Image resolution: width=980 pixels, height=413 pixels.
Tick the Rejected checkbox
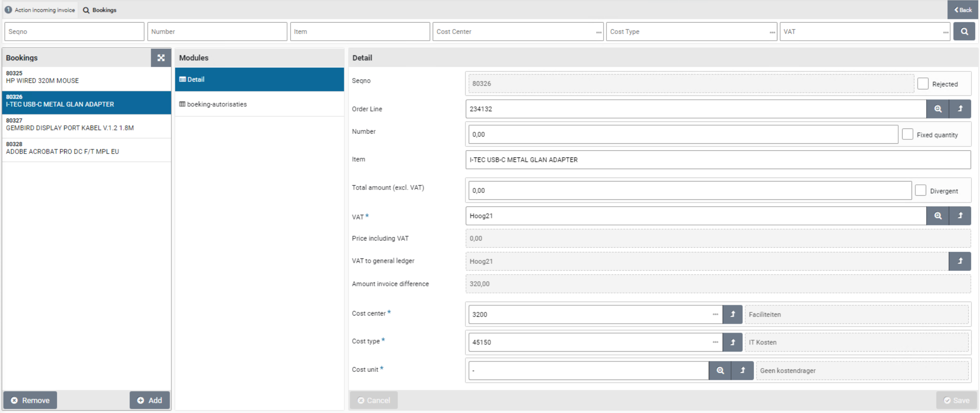pyautogui.click(x=923, y=84)
